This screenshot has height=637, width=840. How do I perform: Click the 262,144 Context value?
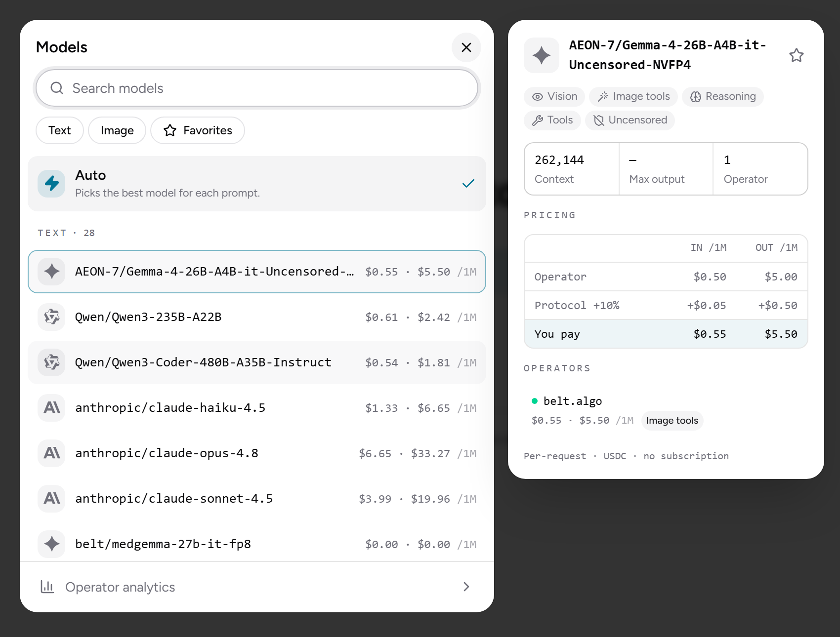point(559,160)
